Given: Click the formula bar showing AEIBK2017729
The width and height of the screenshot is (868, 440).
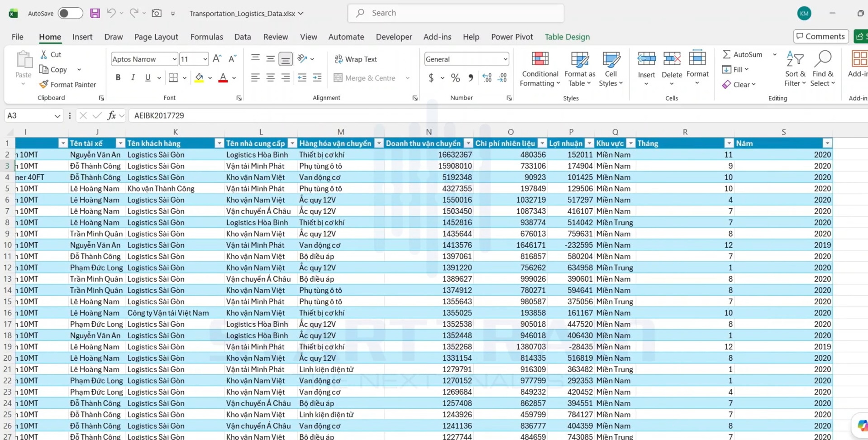Looking at the screenshot, I should [498, 116].
